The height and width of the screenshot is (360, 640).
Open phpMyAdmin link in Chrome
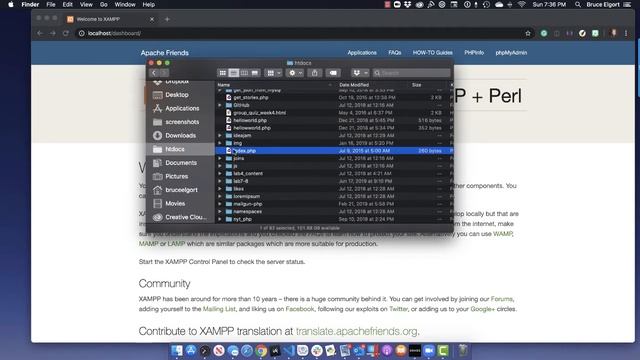pos(511,53)
